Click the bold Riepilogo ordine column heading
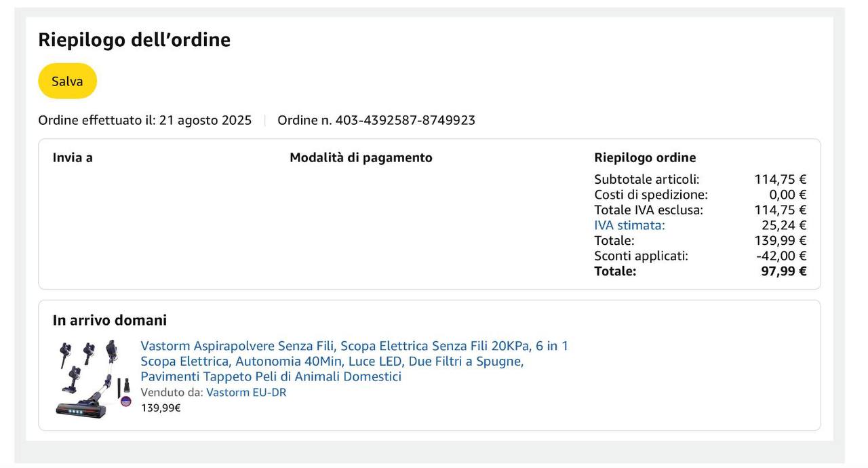This screenshot has height=468, width=868. point(645,157)
